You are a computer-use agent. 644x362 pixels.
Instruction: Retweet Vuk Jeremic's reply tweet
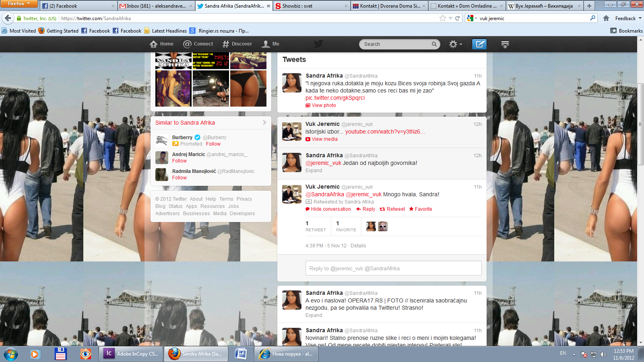392,209
